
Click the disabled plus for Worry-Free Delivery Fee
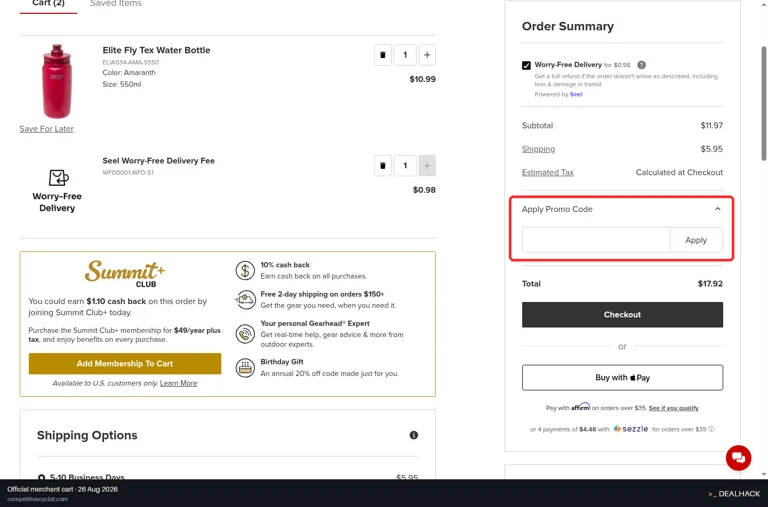click(x=427, y=166)
